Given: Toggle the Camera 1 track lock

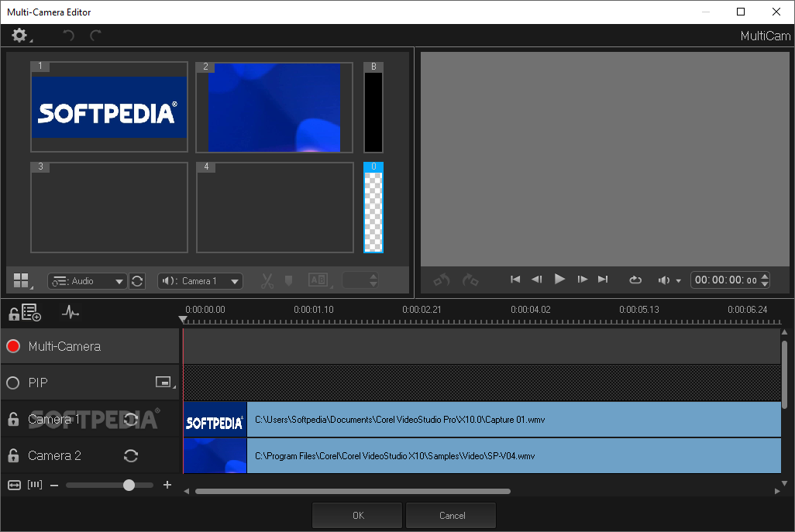Looking at the screenshot, I should point(14,420).
